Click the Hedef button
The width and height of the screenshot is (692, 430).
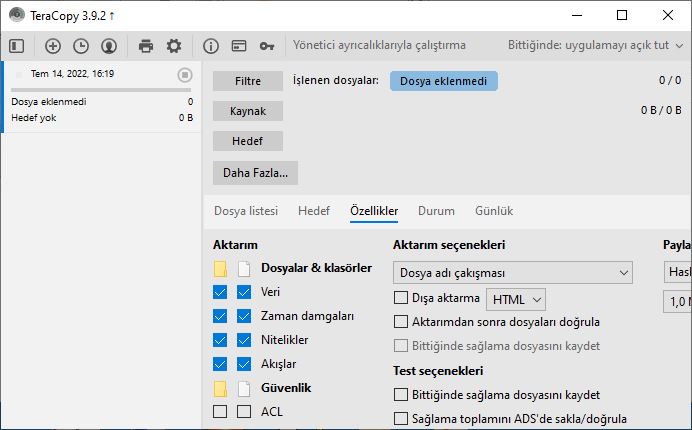248,141
